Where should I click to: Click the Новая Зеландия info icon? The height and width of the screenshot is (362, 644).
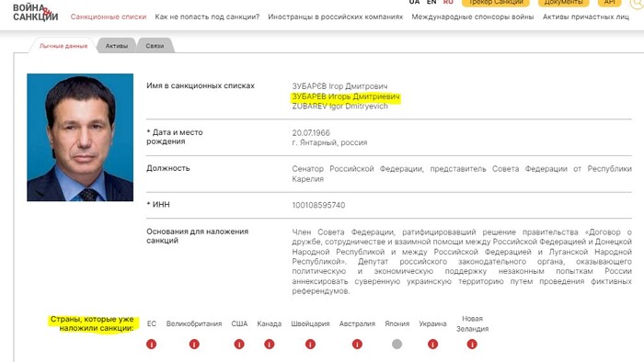click(472, 344)
